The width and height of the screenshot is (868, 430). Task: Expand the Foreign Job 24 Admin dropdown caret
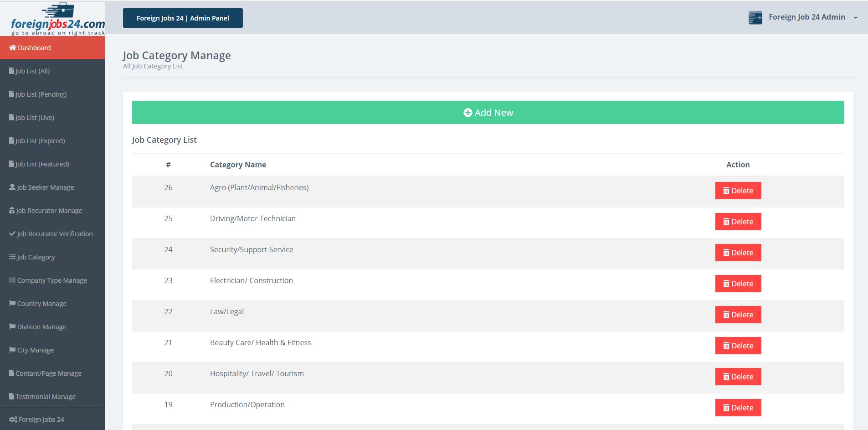point(856,18)
